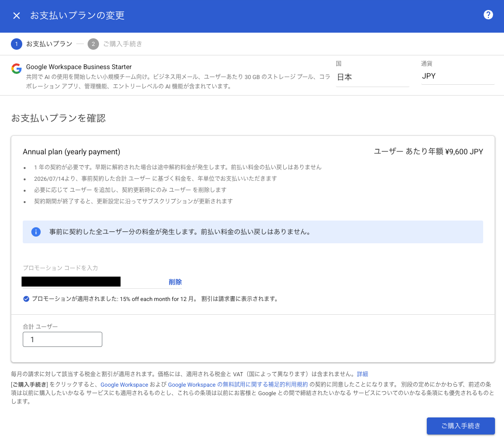
Task: Click the 合計 ユーザー number field
Action: click(63, 339)
